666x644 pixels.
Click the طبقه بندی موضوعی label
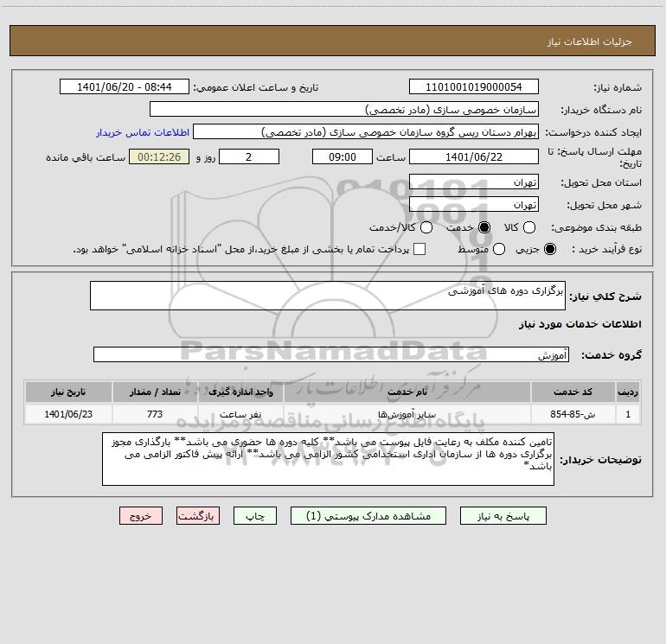pyautogui.click(x=596, y=227)
